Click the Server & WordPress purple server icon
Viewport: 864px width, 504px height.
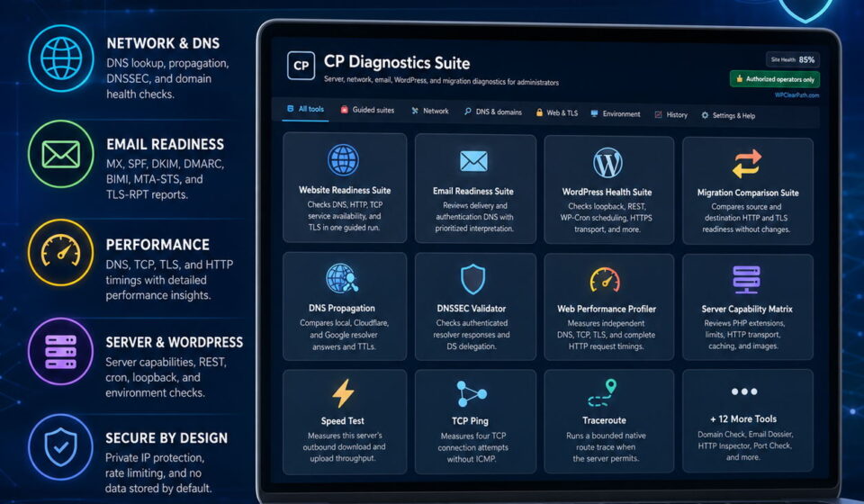pyautogui.click(x=61, y=351)
